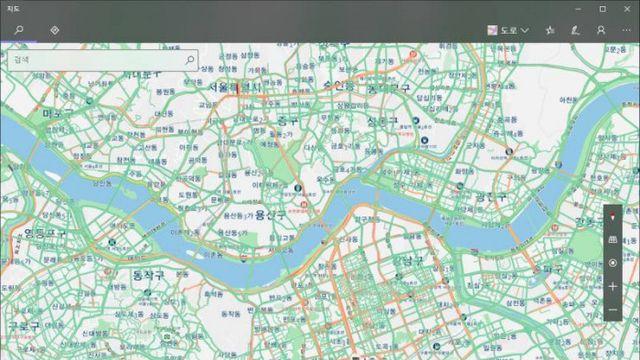640x360 pixels.
Task: Click the 강남구 district label on map
Action: [409, 260]
